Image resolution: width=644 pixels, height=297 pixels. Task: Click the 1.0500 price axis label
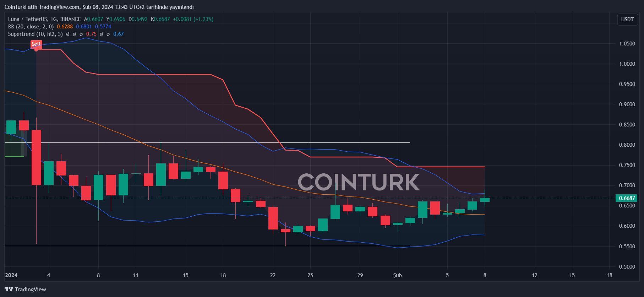[627, 44]
